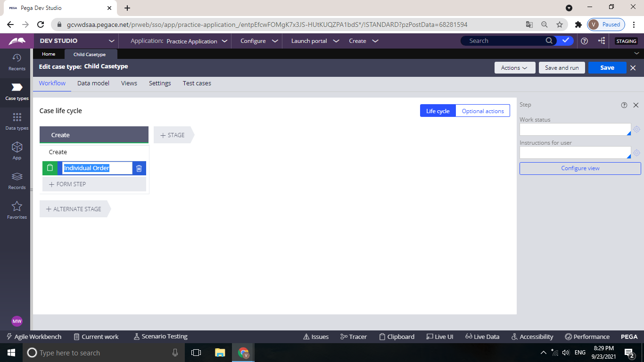Click the Dev Studio search box
This screenshot has width=644, height=362.
(504, 41)
